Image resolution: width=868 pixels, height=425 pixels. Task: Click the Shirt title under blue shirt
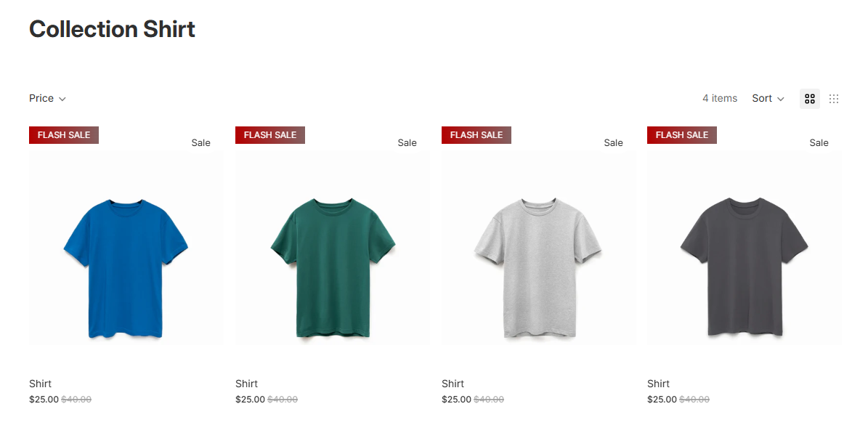41,384
